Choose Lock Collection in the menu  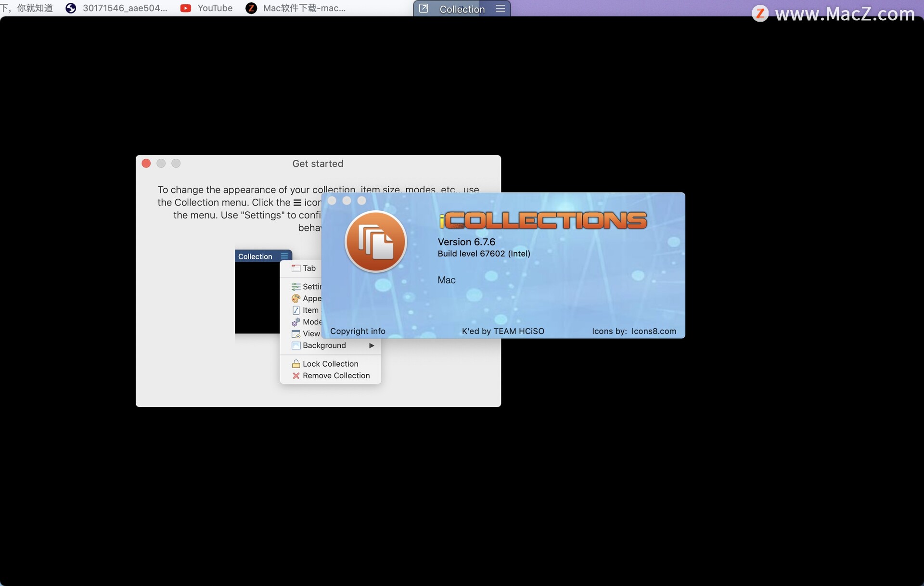[331, 364]
